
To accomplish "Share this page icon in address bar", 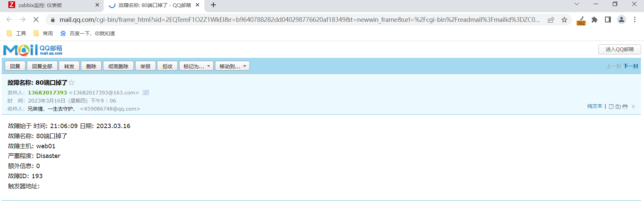I will point(551,20).
